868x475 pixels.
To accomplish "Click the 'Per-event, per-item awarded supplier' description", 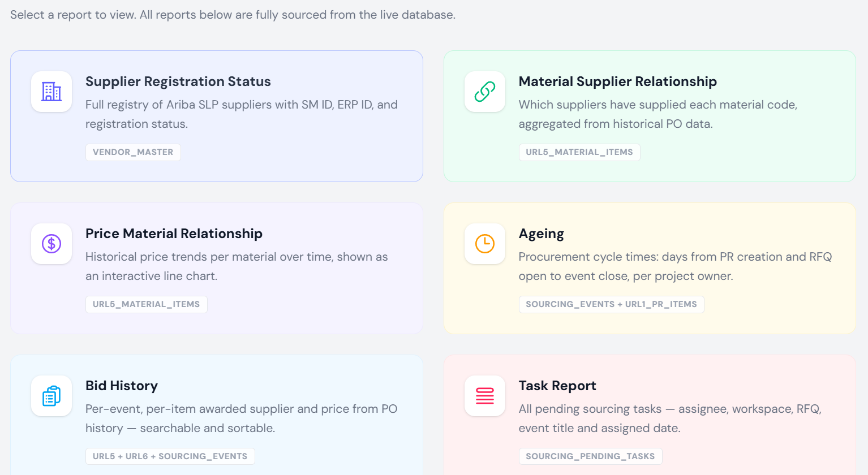I will 241,418.
